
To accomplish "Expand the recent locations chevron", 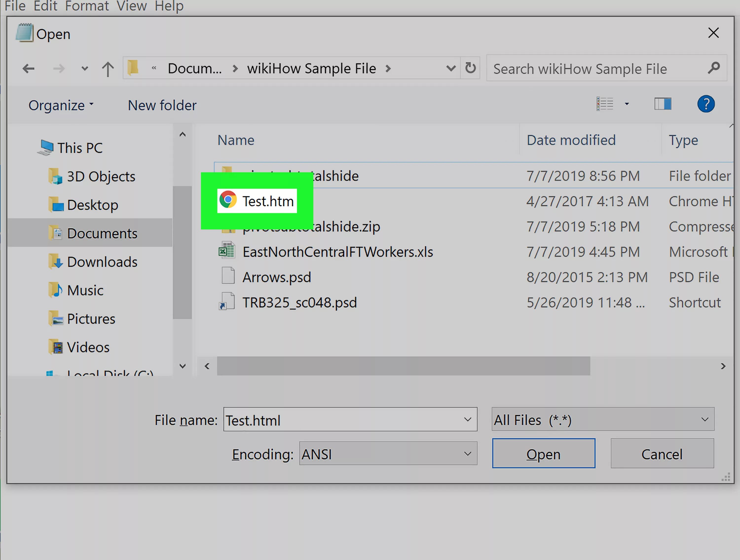I will point(85,69).
